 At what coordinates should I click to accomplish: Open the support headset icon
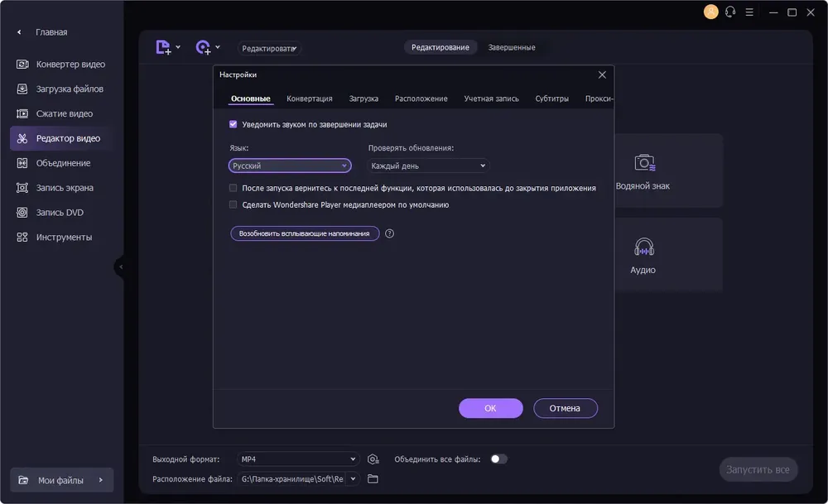click(x=730, y=12)
